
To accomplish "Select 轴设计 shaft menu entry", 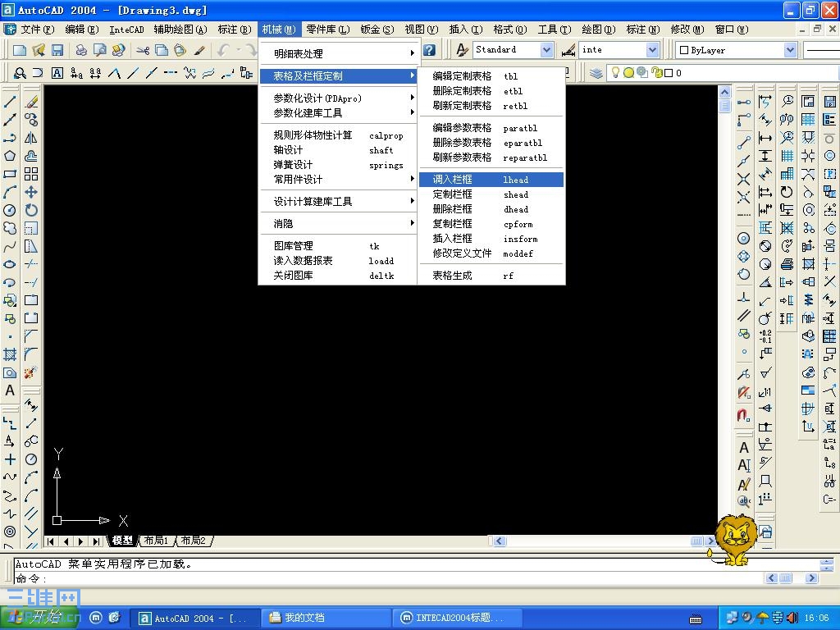I will pyautogui.click(x=337, y=150).
